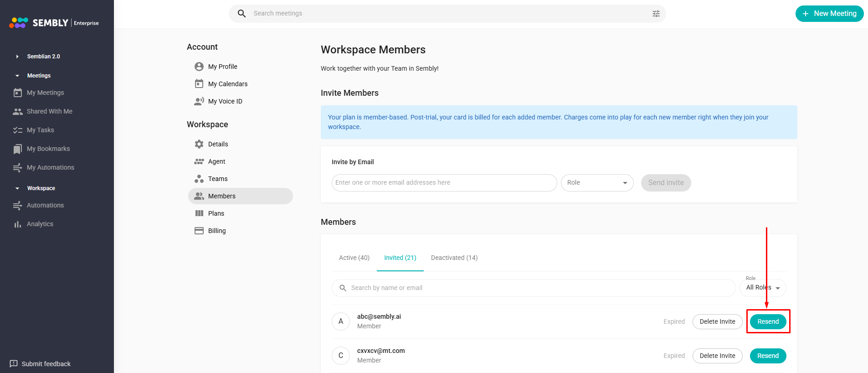This screenshot has height=373, width=868.
Task: Click the plus icon on New Meeting
Action: pyautogui.click(x=806, y=14)
